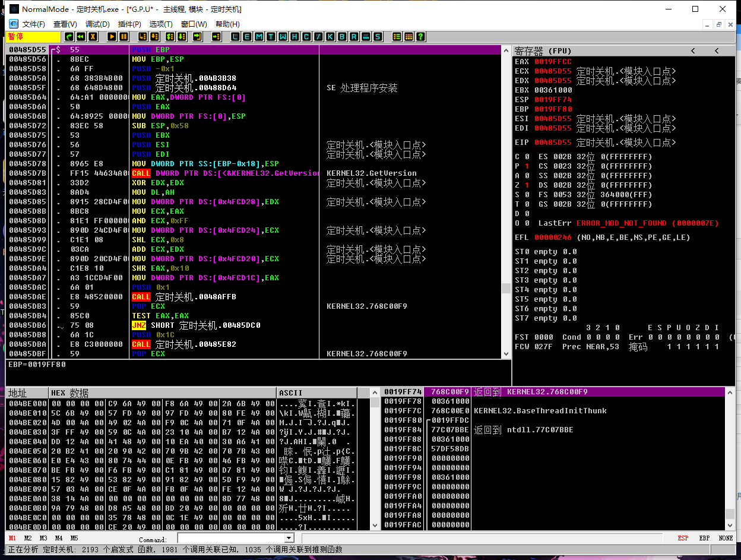
Task: Close the debugged program with X icon
Action: (x=92, y=37)
